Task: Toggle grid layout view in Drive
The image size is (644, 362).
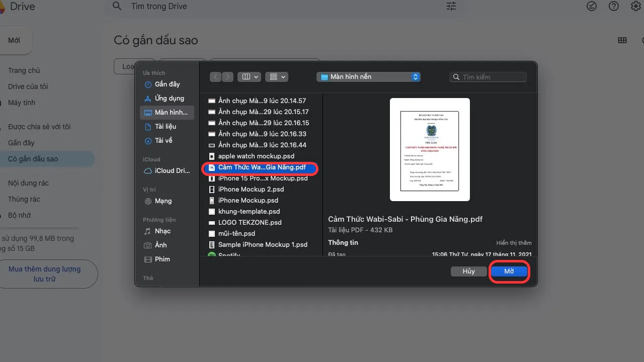Action: pyautogui.click(x=622, y=40)
